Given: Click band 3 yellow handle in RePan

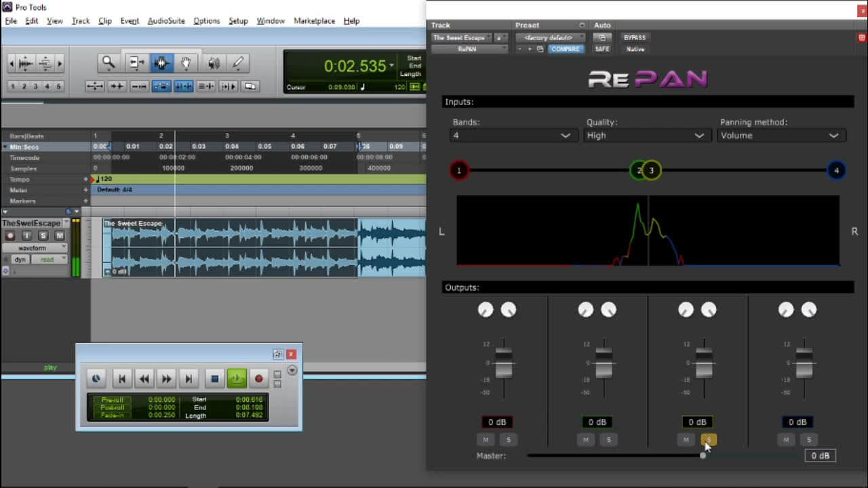Looking at the screenshot, I should [652, 170].
